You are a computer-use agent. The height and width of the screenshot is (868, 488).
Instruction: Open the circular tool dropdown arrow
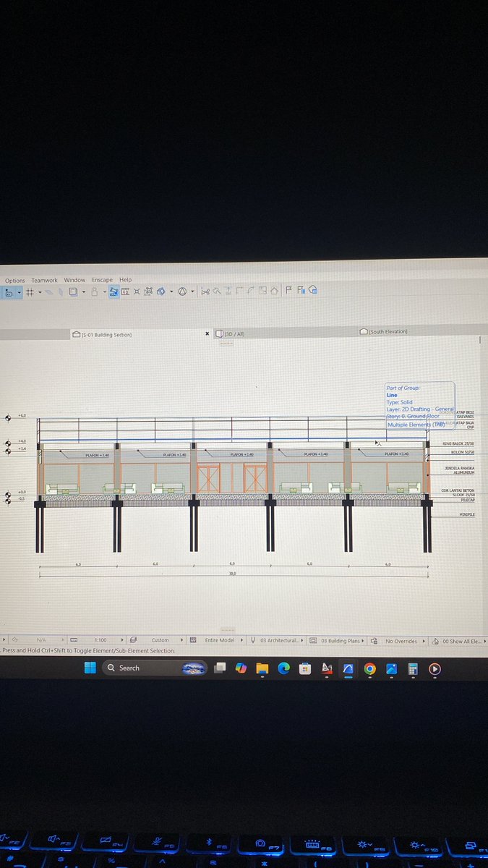[x=192, y=292]
